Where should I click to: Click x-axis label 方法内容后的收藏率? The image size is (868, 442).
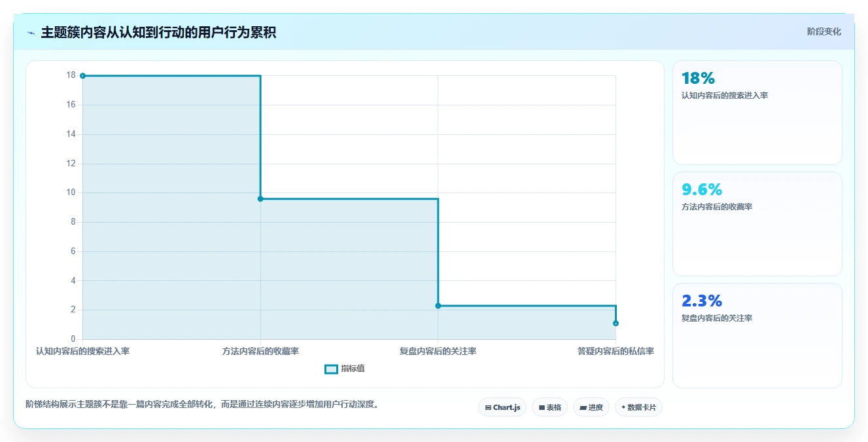[x=260, y=352]
